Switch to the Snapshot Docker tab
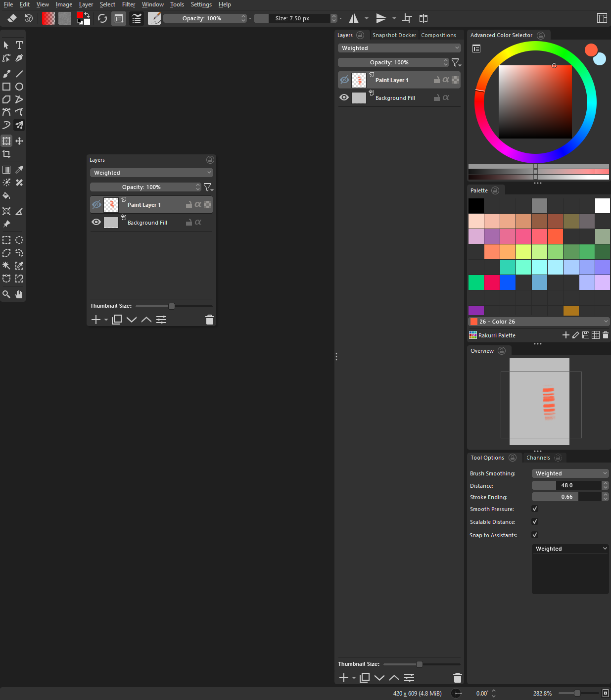This screenshot has height=700, width=611. pos(394,35)
